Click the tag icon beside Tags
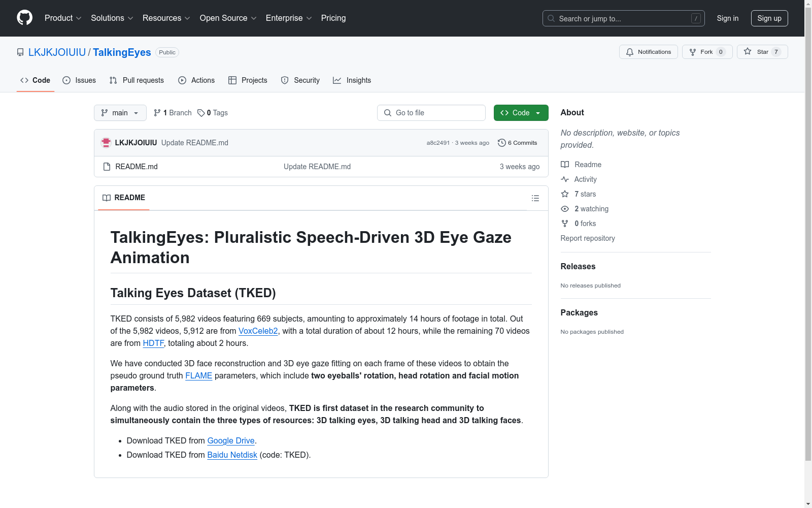The width and height of the screenshot is (812, 508). (x=201, y=113)
